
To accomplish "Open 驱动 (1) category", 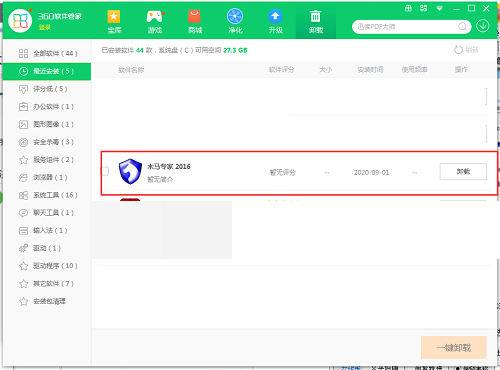I will 47,248.
